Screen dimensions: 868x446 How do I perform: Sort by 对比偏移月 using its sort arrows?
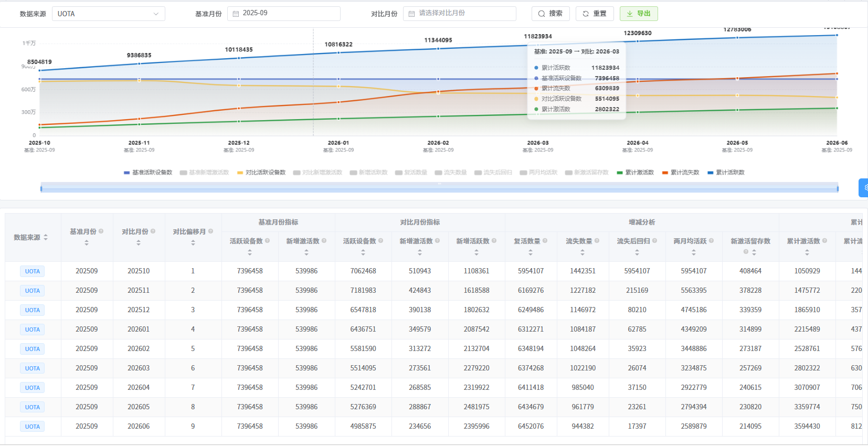(193, 242)
